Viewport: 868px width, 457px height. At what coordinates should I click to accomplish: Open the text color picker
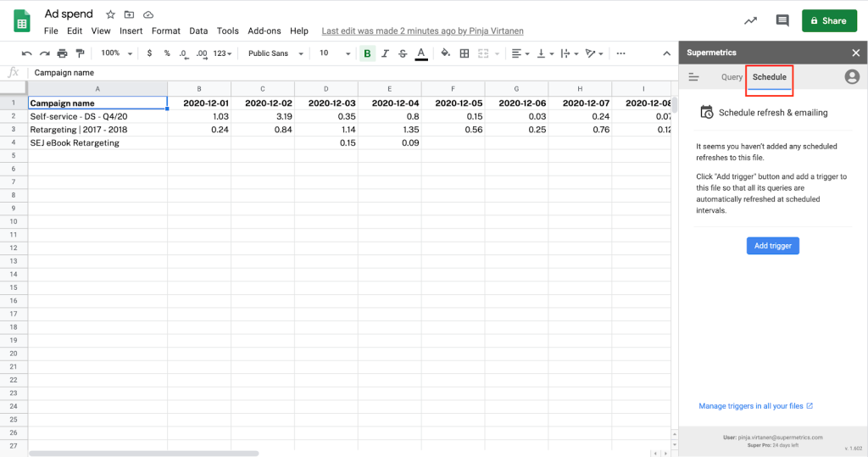click(421, 53)
